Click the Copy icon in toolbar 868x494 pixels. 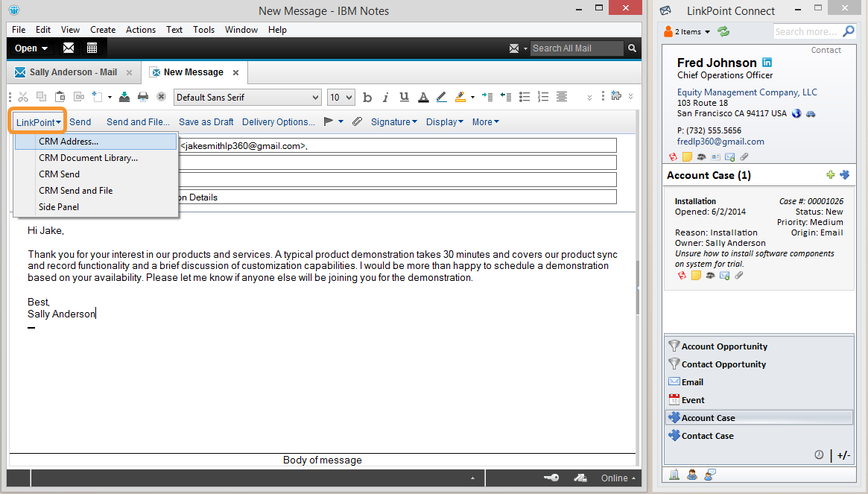point(42,97)
